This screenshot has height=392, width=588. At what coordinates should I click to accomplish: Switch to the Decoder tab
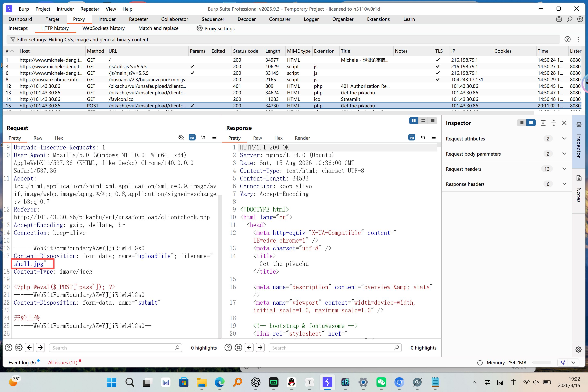(x=246, y=19)
